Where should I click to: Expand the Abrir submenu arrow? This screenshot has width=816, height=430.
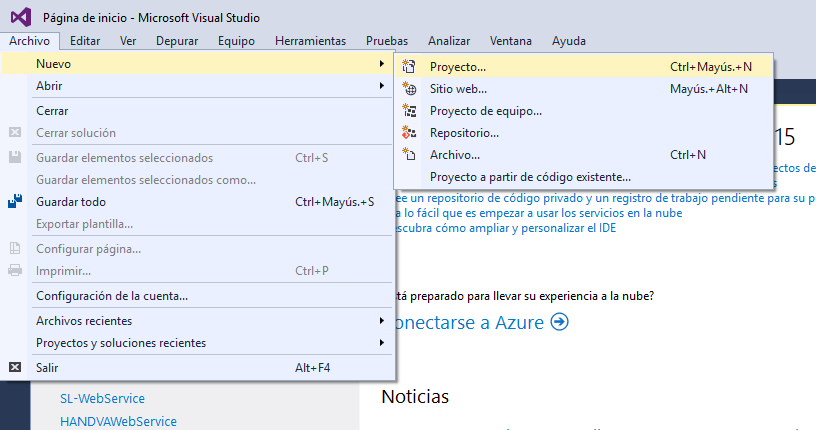coord(382,85)
